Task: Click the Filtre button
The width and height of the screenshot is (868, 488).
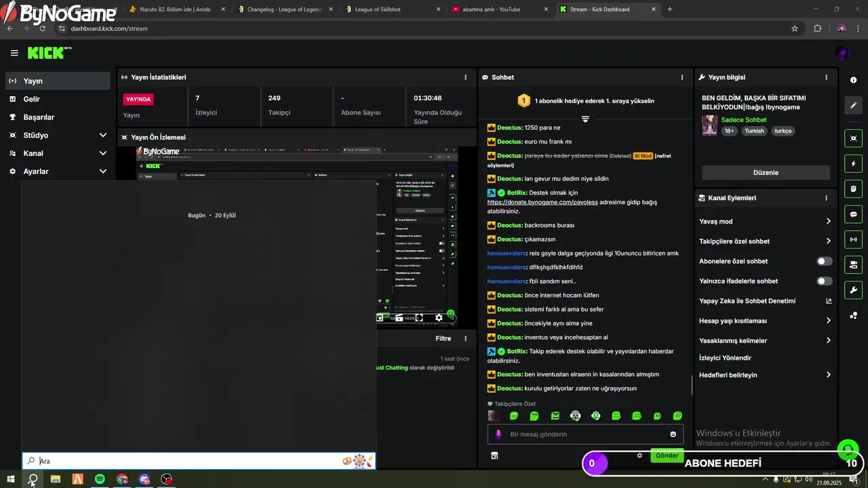Action: pos(443,338)
